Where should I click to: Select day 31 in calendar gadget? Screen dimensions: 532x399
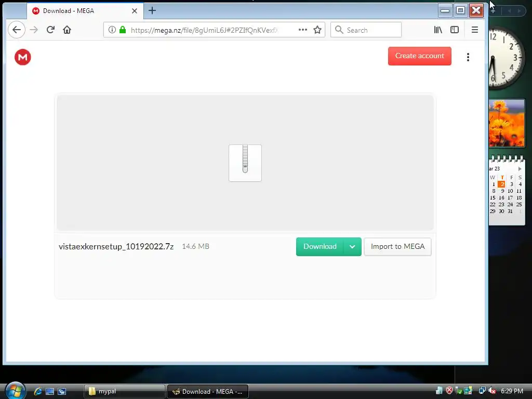pyautogui.click(x=510, y=211)
